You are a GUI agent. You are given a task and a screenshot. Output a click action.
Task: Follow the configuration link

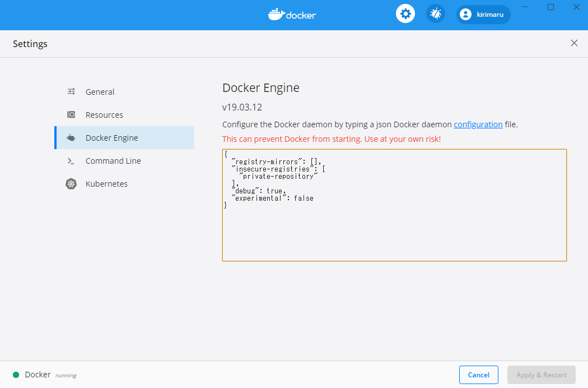tap(478, 124)
